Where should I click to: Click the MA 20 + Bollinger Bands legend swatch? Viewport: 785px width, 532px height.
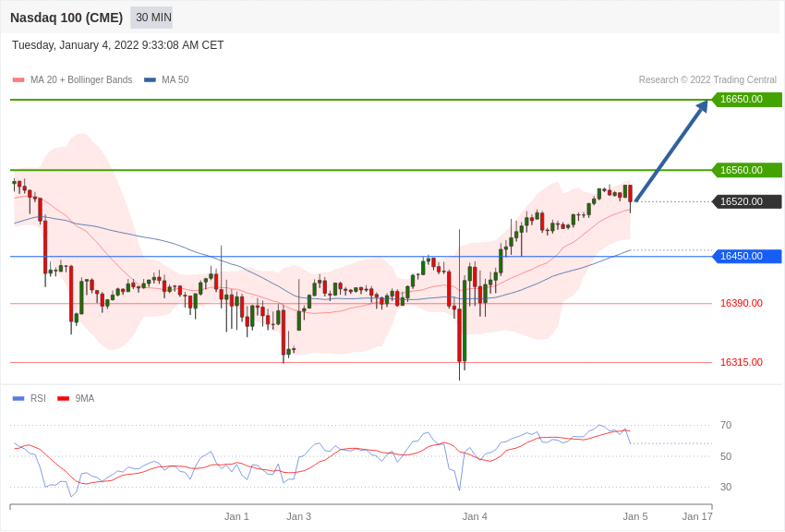tap(18, 80)
